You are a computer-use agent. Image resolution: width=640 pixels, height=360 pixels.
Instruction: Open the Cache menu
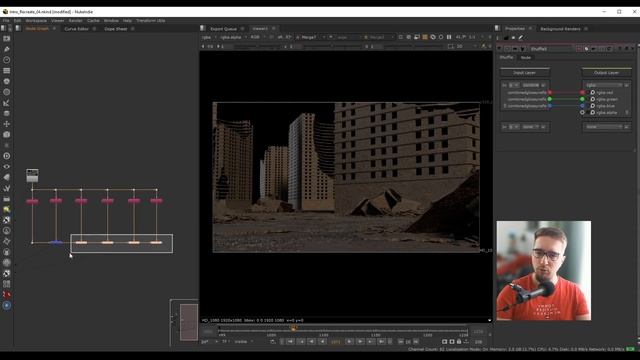click(x=93, y=20)
